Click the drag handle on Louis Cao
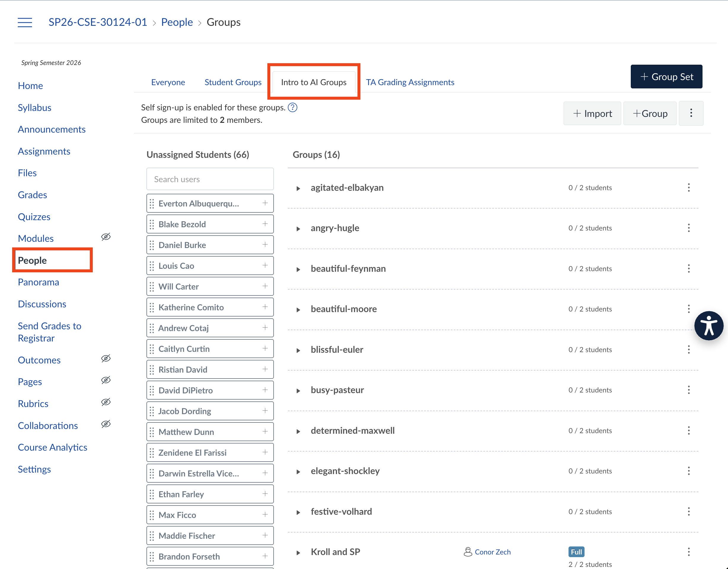The image size is (728, 569). click(x=152, y=266)
